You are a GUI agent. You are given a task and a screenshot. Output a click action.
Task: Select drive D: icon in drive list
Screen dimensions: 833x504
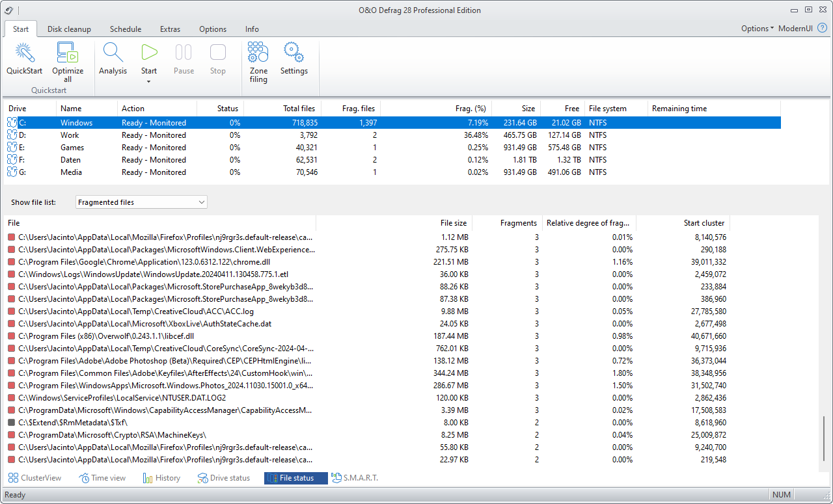tap(12, 135)
